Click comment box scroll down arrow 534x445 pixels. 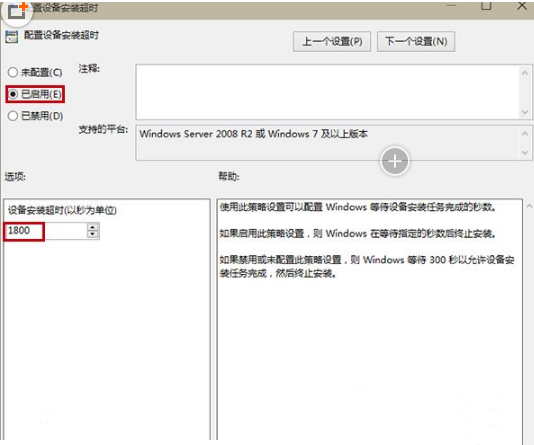[x=525, y=112]
